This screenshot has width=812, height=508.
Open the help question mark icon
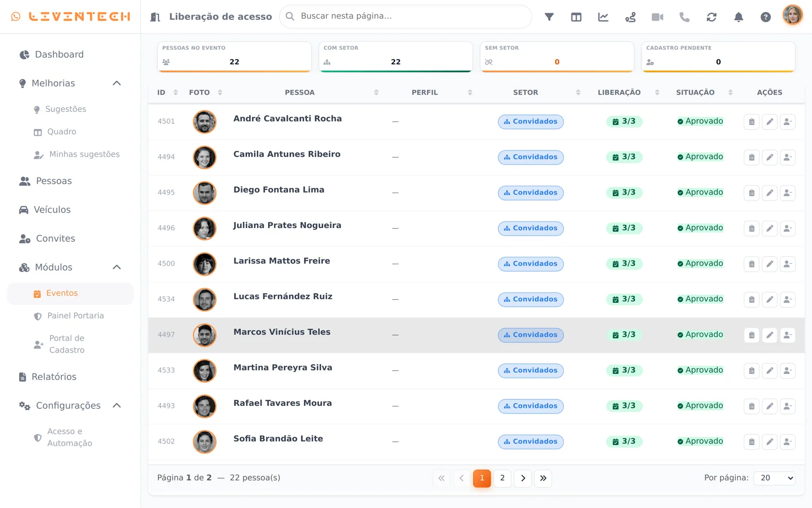pos(766,17)
